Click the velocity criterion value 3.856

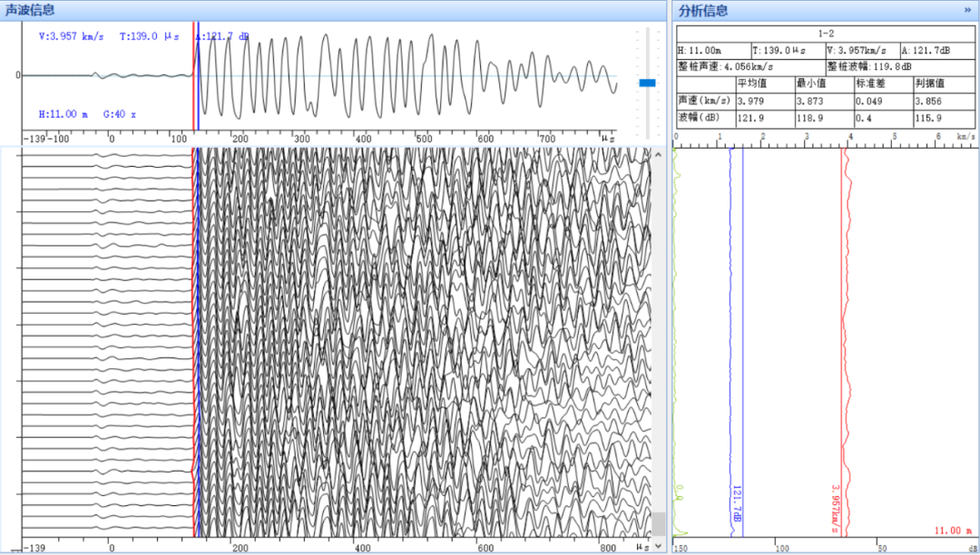[945, 101]
